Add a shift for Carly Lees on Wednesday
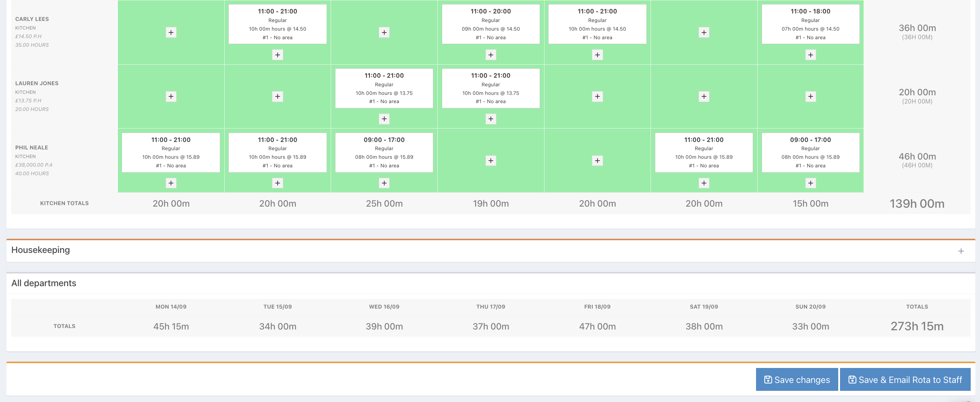The width and height of the screenshot is (980, 402). click(384, 33)
